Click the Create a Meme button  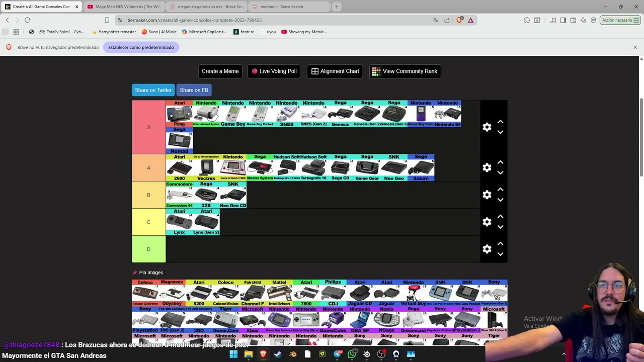[x=220, y=71]
